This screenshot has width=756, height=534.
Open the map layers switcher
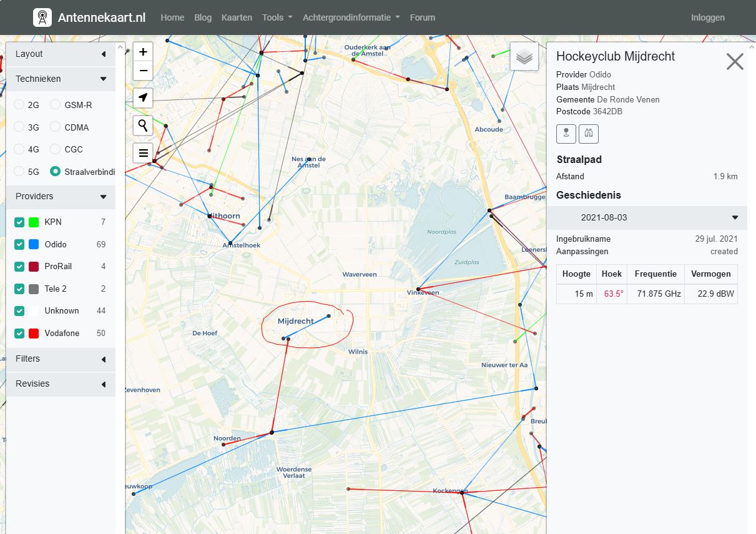tap(524, 57)
